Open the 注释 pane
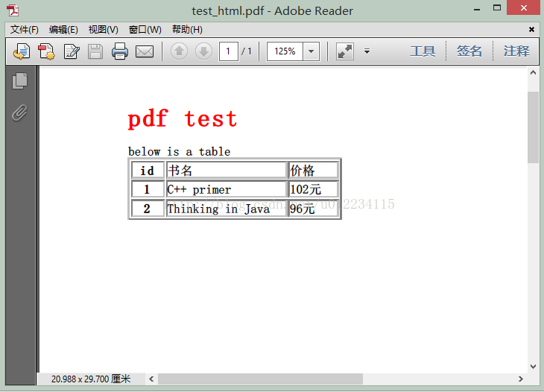This screenshot has width=544, height=392. pyautogui.click(x=516, y=51)
